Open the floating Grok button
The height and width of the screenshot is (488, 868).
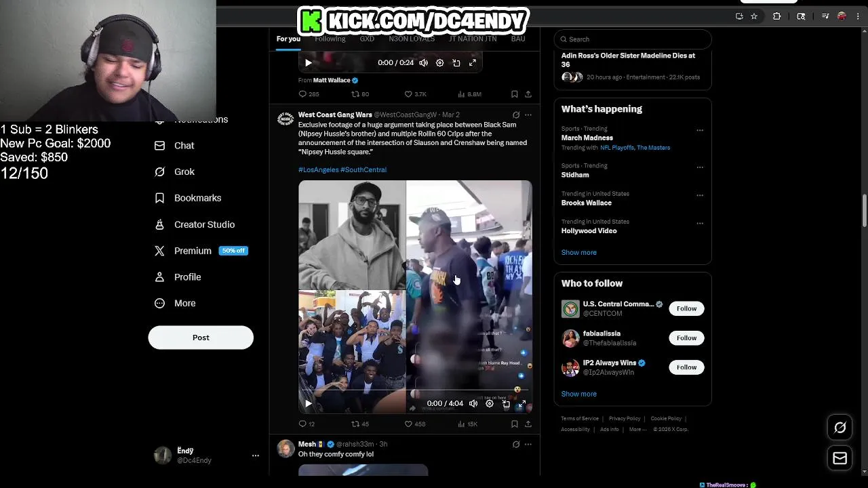(840, 428)
